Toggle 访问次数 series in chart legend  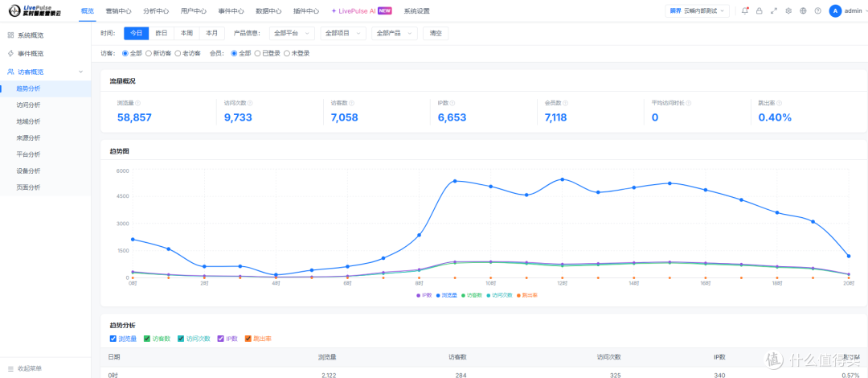pos(499,295)
